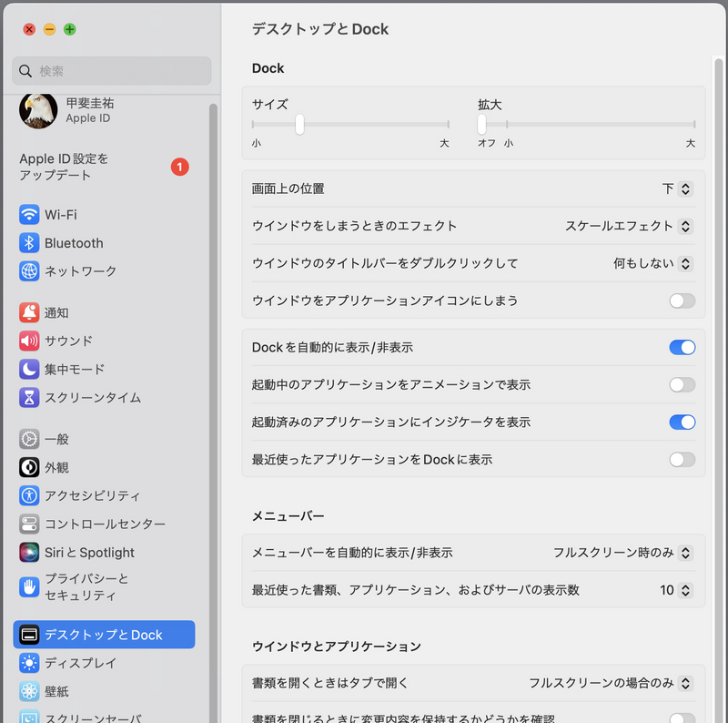Click the 拡大 slider thumb
The height and width of the screenshot is (723, 728).
click(x=481, y=125)
